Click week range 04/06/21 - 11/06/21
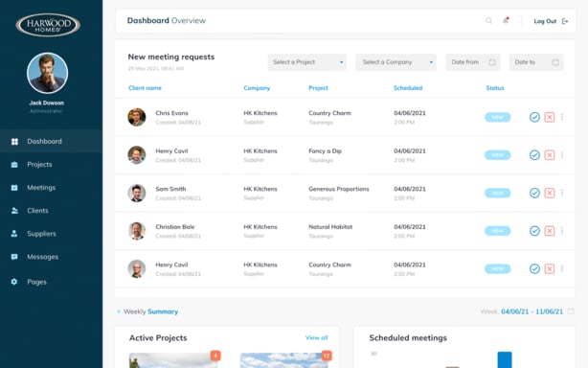 click(531, 311)
